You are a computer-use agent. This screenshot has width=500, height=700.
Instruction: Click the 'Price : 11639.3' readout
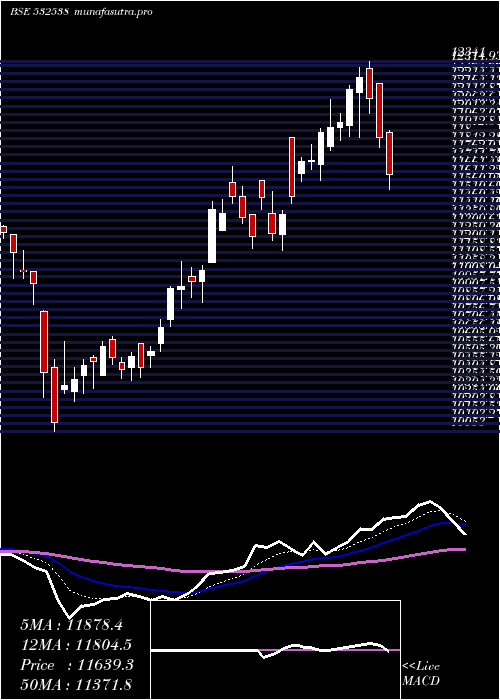click(x=77, y=665)
